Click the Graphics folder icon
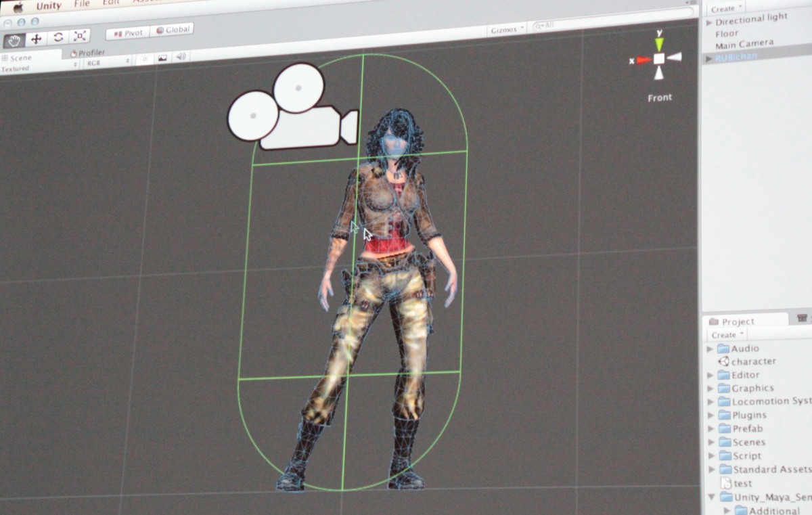The image size is (812, 515). pyautogui.click(x=723, y=388)
